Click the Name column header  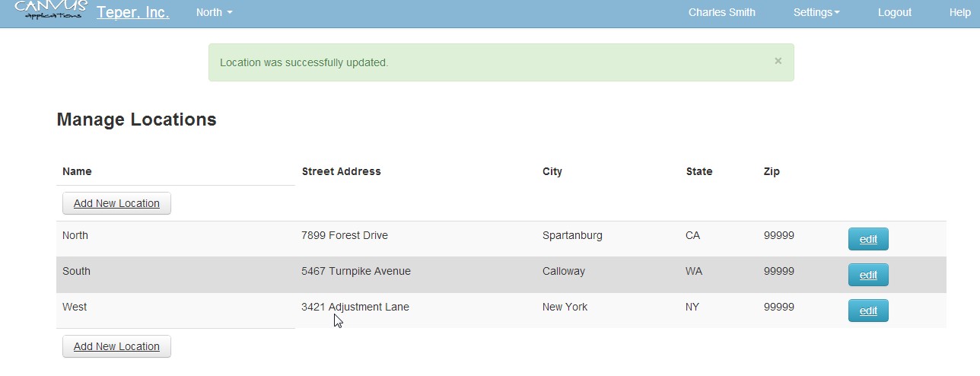pos(77,171)
